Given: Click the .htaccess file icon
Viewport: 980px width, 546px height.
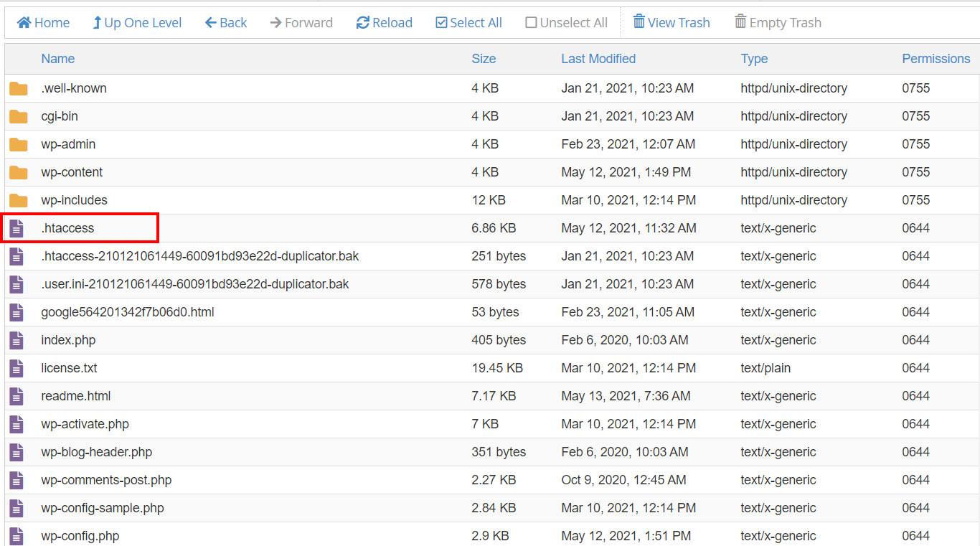Looking at the screenshot, I should point(17,229).
